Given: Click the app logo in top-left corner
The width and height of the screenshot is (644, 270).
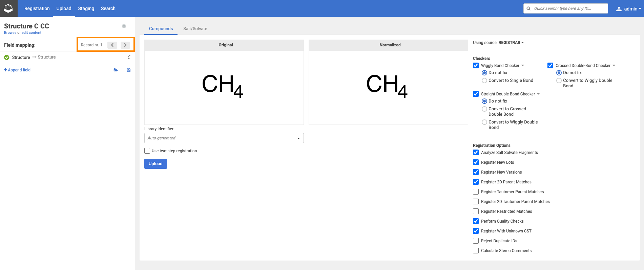Looking at the screenshot, I should pyautogui.click(x=8, y=8).
